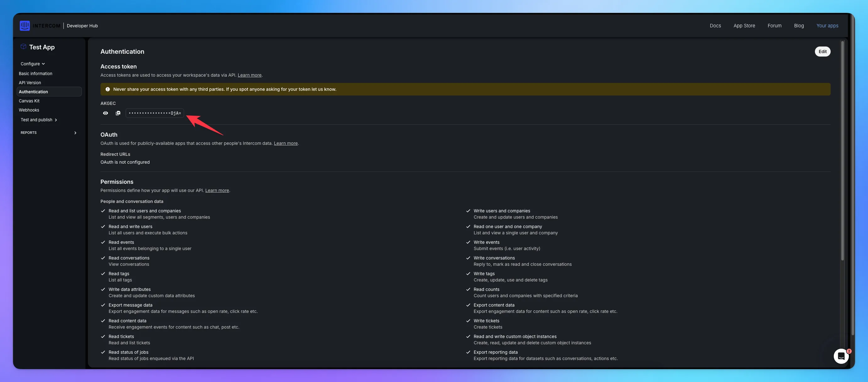This screenshot has height=382, width=868.
Task: Click the Redirect URLs label
Action: pyautogui.click(x=115, y=155)
